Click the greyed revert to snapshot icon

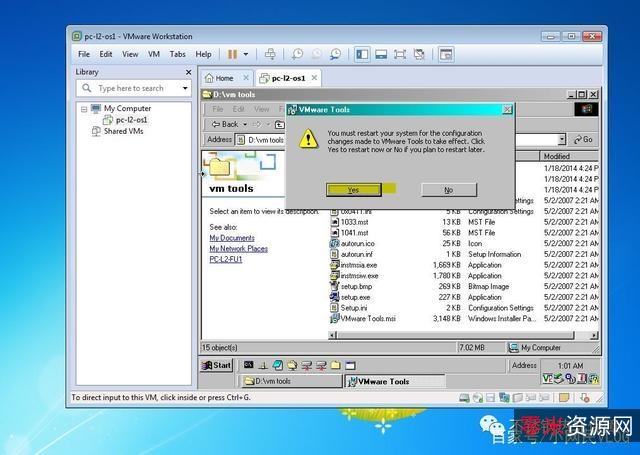[x=316, y=54]
